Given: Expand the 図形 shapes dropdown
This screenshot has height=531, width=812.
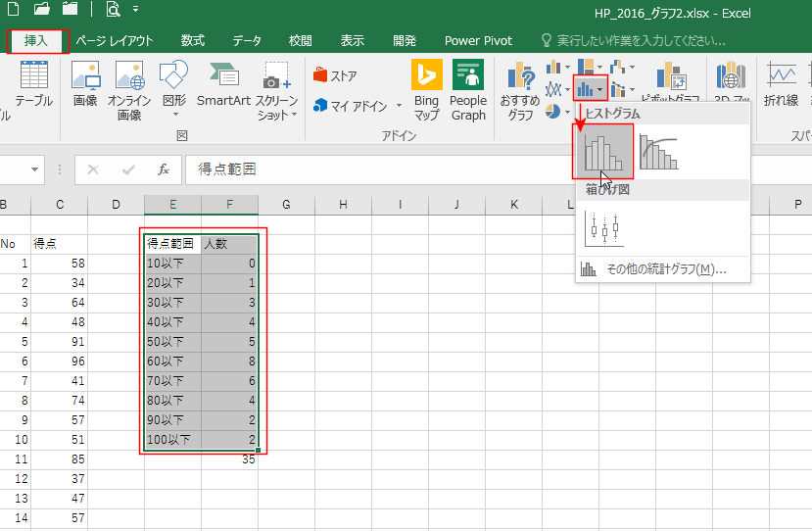Looking at the screenshot, I should coord(174,85).
